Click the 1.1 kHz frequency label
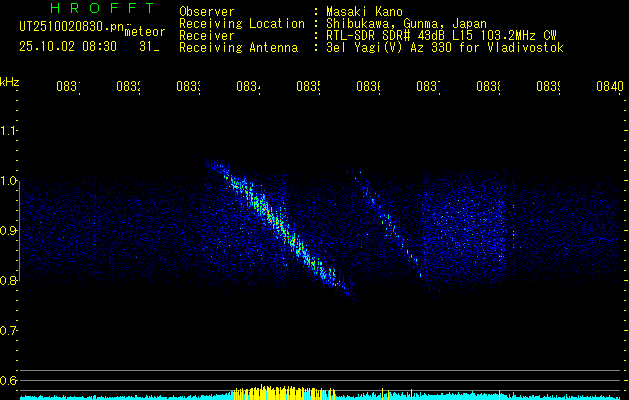The height and width of the screenshot is (400, 629). click(8, 131)
